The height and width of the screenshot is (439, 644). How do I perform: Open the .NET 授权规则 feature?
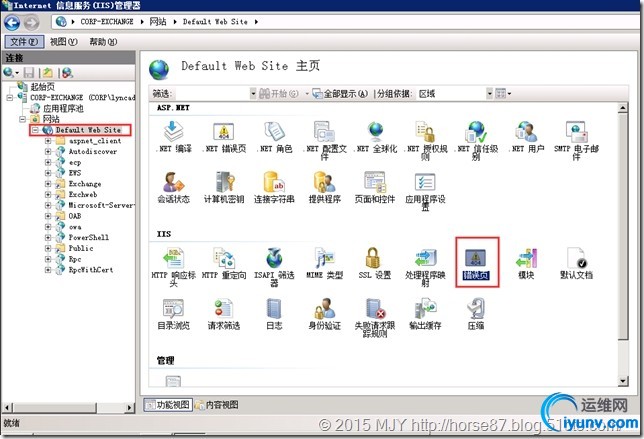pos(426,140)
